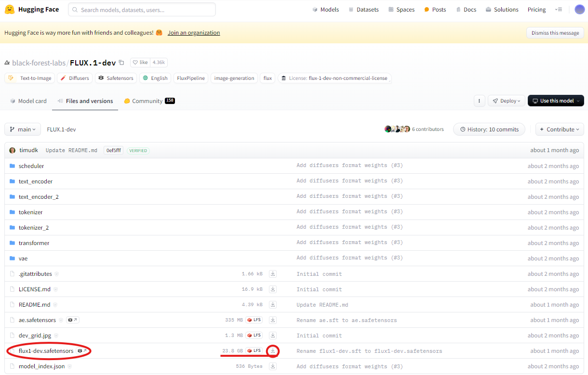Open the text_encoder_2 folder
588x375 pixels.
[x=39, y=197]
